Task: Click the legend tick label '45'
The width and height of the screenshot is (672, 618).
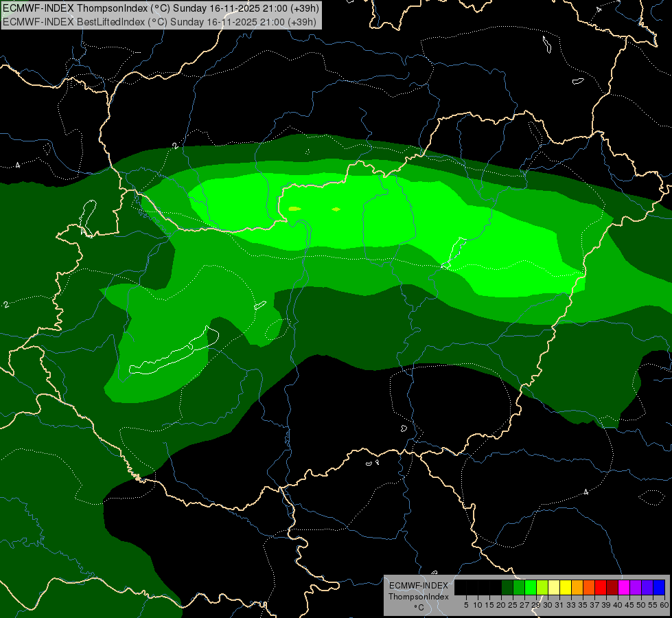Action: (x=630, y=605)
